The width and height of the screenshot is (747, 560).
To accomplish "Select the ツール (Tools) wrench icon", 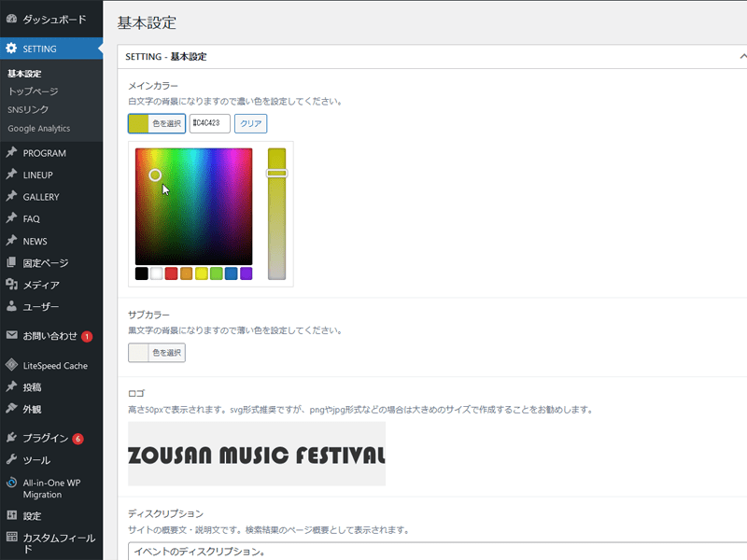I will click(x=11, y=459).
